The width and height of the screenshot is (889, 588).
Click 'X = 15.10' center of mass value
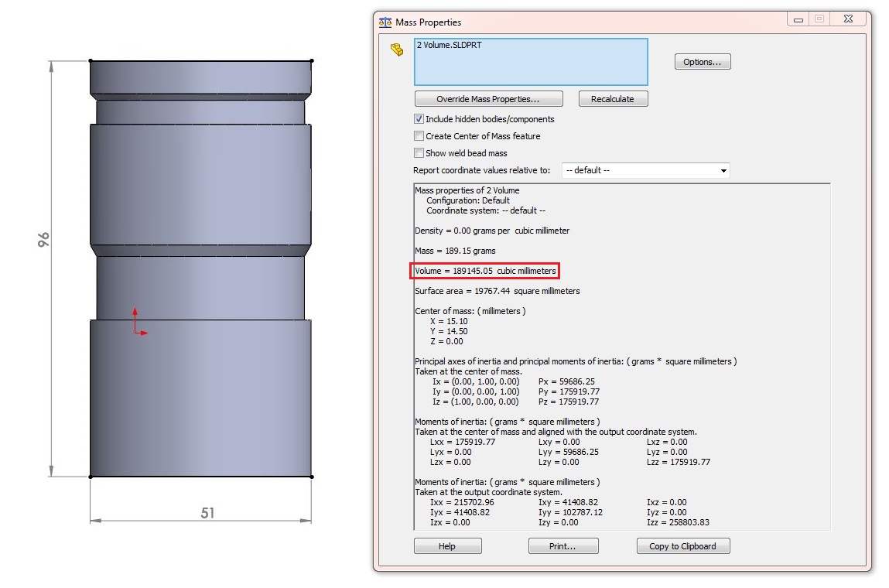pos(449,322)
